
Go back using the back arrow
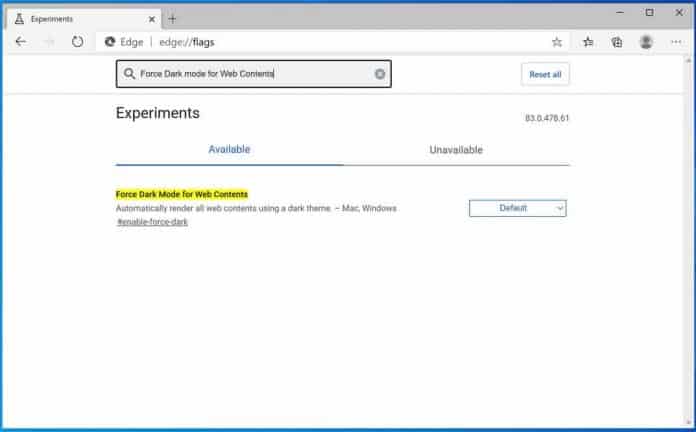point(21,42)
